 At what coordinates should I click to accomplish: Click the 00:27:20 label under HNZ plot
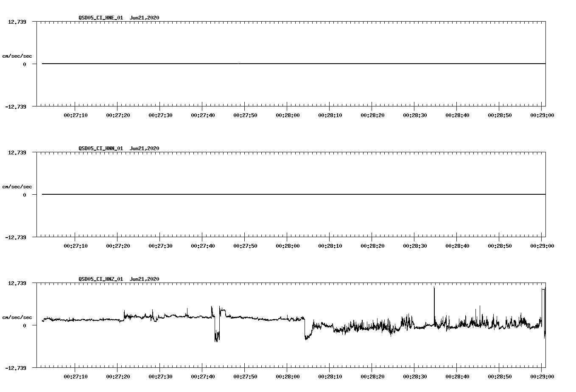118,376
